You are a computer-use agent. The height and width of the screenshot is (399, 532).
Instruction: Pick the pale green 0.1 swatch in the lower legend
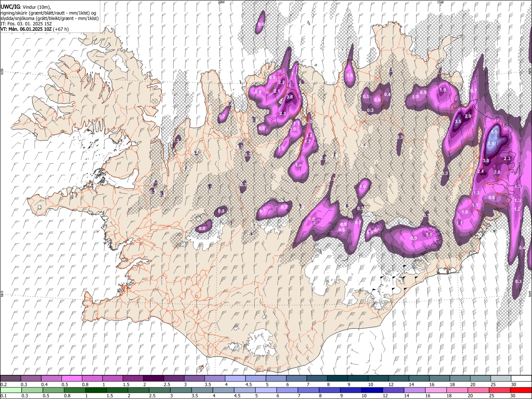click(x=10, y=390)
